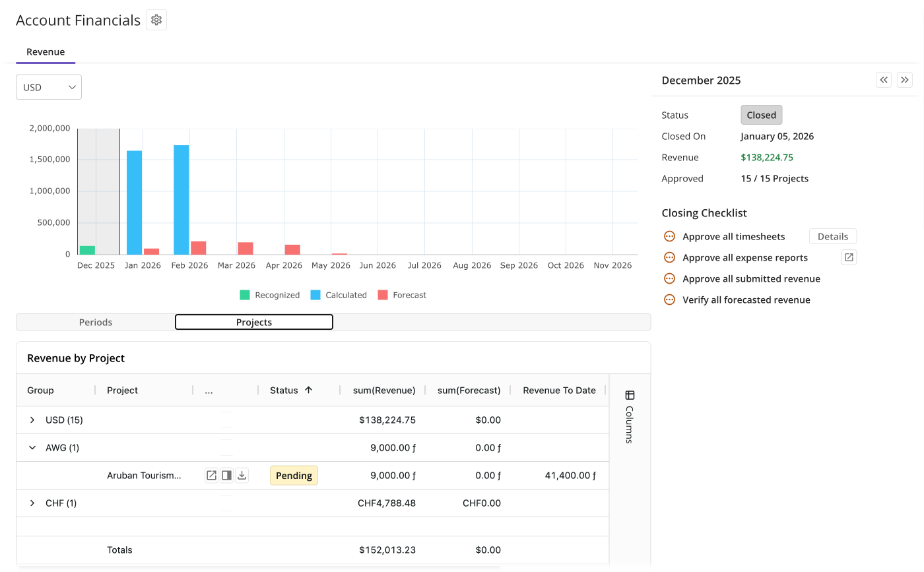Toggle the Forecast series in the chart legend
Image resolution: width=924 pixels, height=572 pixels.
[402, 295]
